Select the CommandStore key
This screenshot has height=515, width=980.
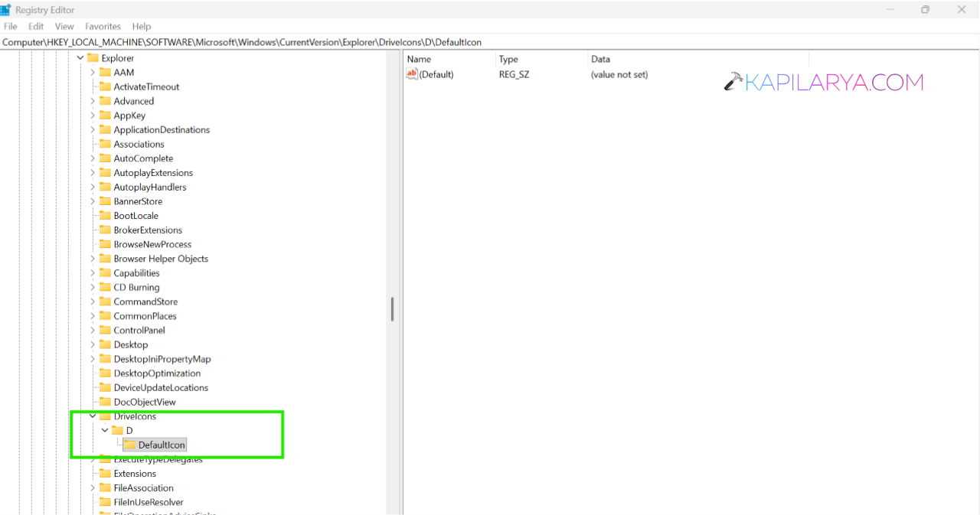(145, 302)
